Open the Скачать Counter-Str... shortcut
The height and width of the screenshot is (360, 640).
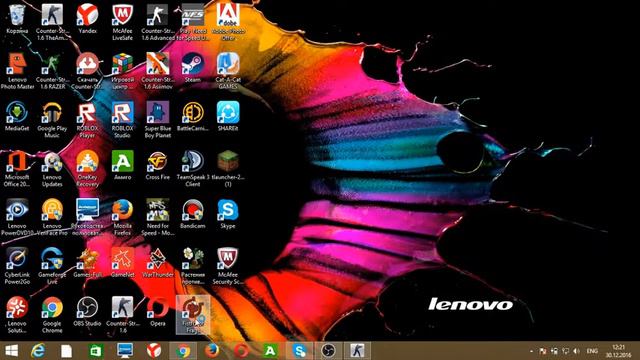pyautogui.click(x=87, y=71)
